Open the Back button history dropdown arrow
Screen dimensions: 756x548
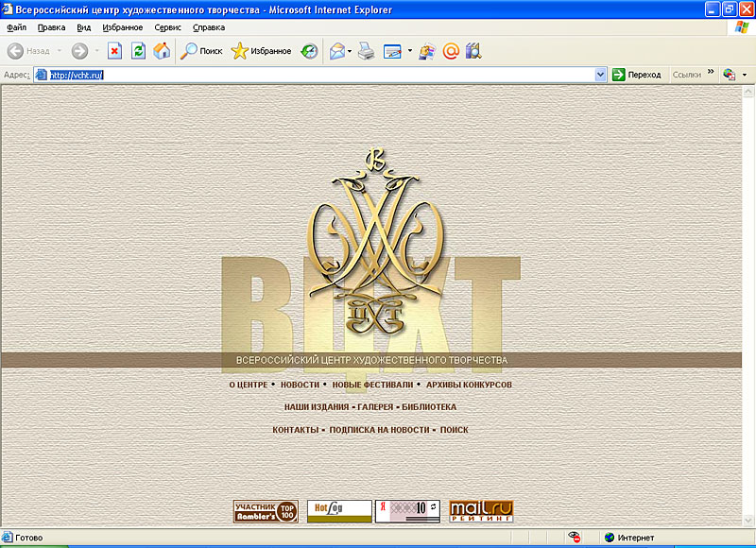click(59, 51)
